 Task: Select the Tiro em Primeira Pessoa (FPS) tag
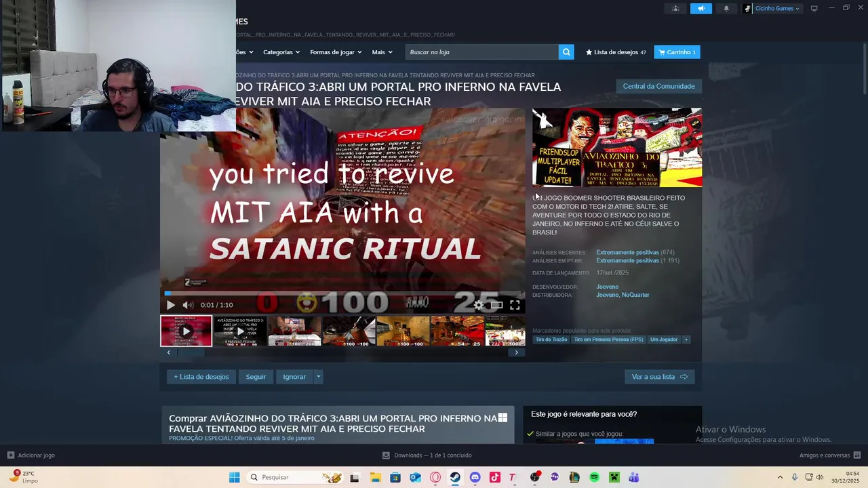click(x=608, y=340)
